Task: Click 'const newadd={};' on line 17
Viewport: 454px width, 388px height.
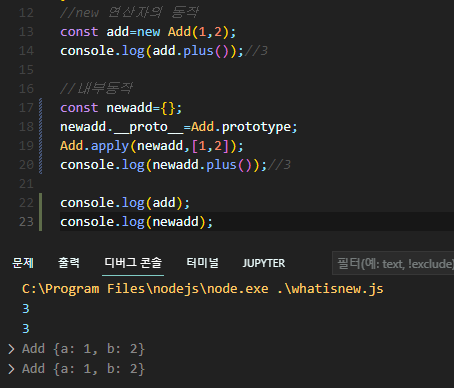Action: coord(121,108)
